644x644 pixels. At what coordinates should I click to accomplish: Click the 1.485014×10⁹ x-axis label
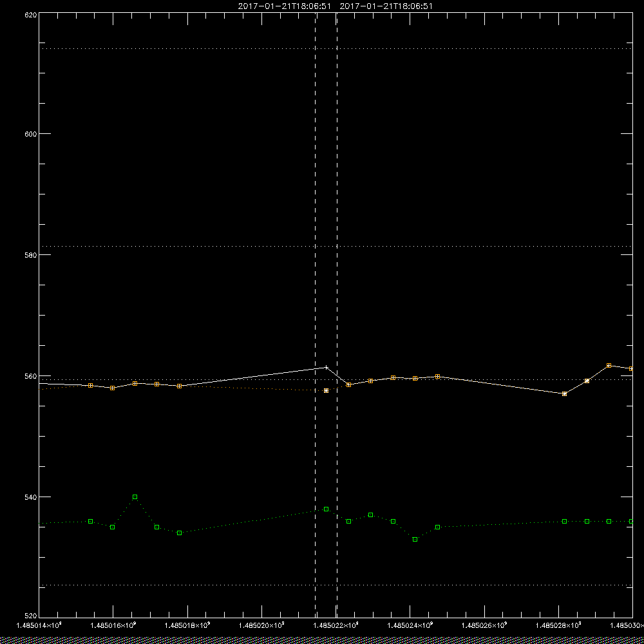(x=39, y=625)
